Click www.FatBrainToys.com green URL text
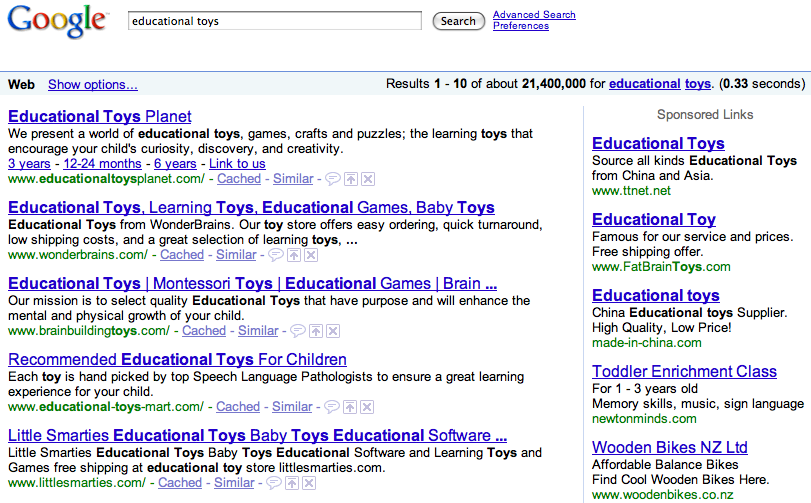This screenshot has width=811, height=503. (661, 267)
